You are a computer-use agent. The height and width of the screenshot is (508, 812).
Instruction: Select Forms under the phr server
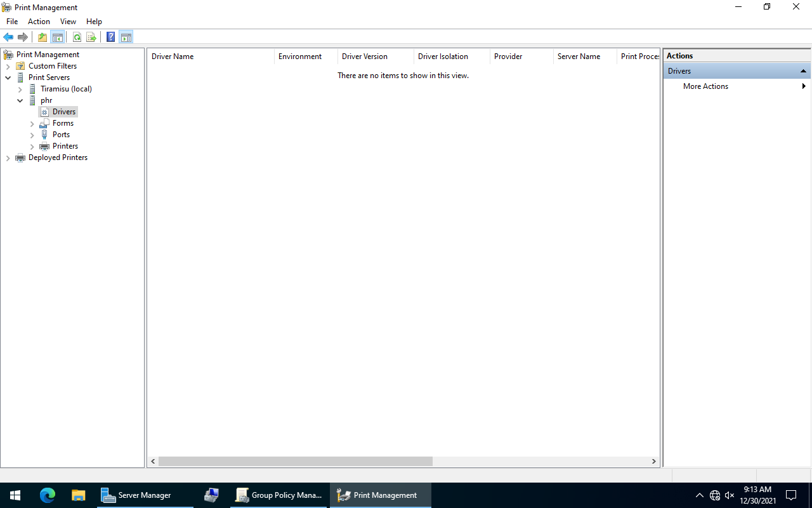click(63, 123)
